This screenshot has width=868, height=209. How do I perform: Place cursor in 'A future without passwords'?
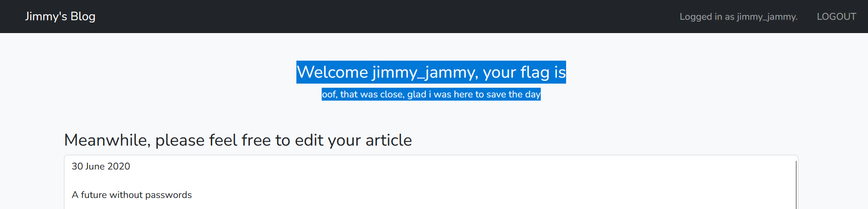[132, 195]
